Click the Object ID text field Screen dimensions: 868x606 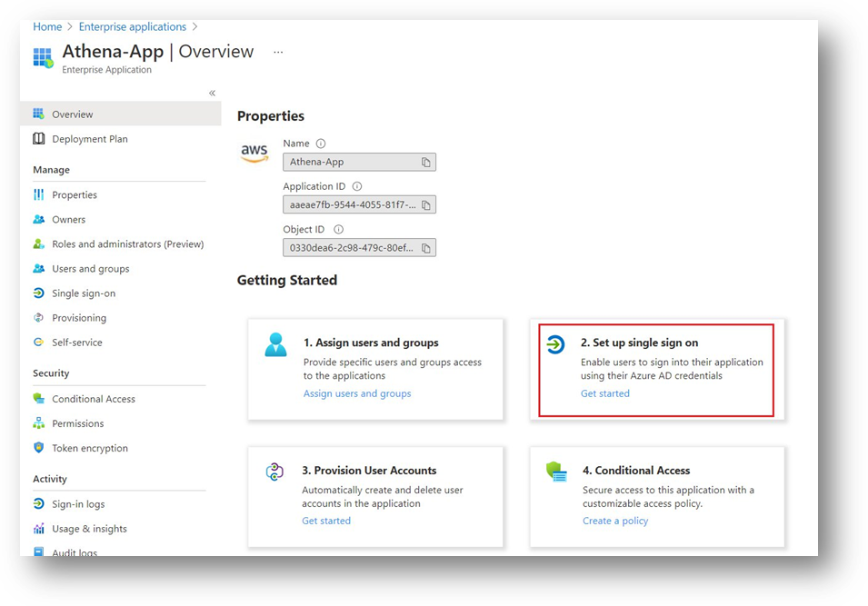[x=359, y=248]
